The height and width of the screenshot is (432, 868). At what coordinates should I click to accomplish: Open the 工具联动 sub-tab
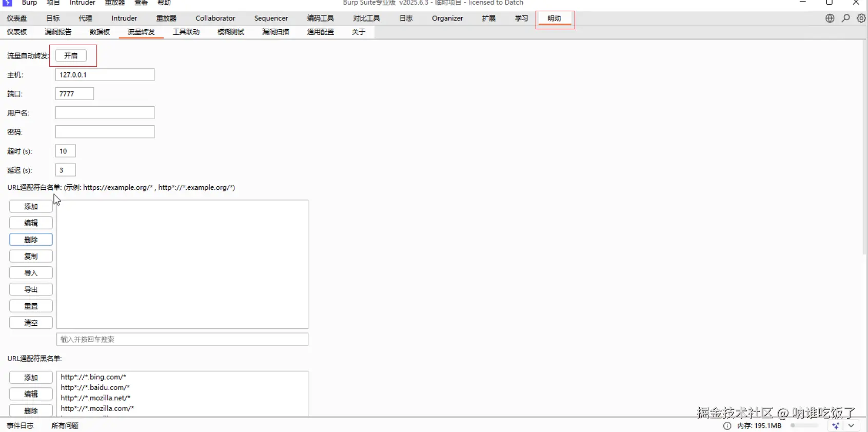pos(186,32)
